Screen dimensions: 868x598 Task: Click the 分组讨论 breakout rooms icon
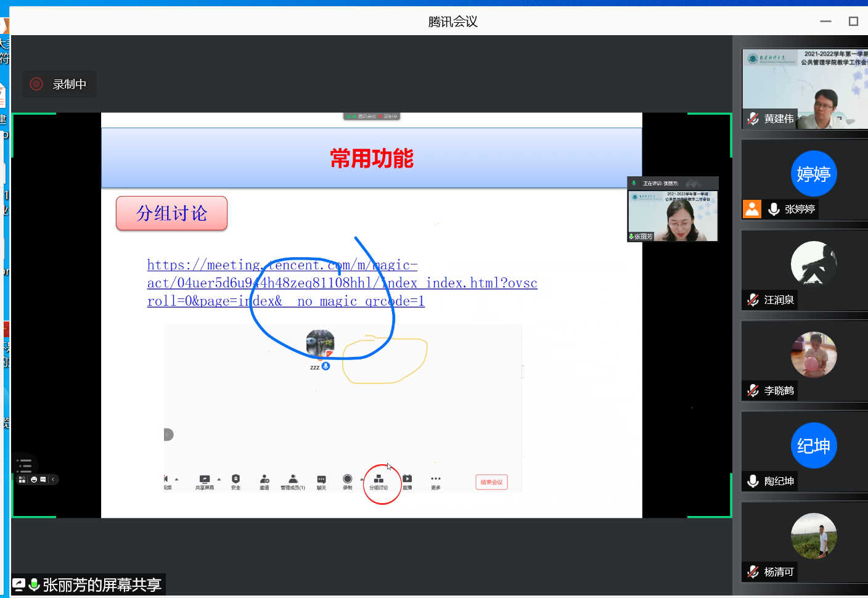(379, 480)
